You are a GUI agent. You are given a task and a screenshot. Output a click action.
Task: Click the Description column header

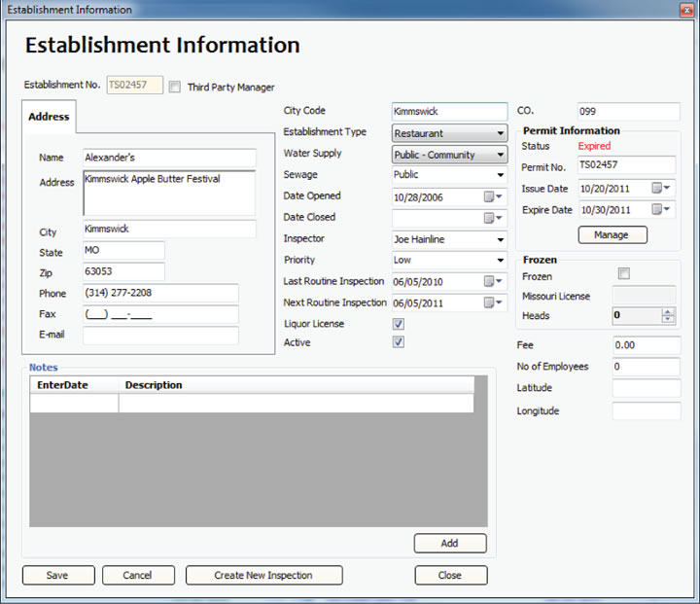point(297,385)
